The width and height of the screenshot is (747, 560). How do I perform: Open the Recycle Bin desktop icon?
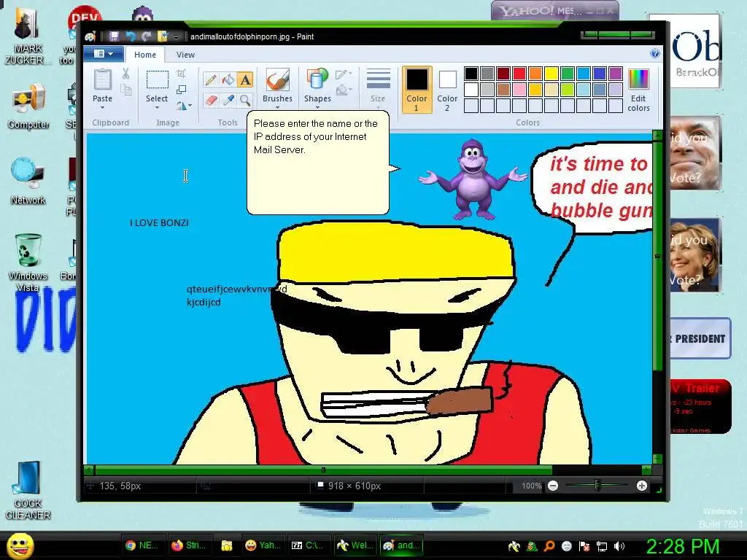click(x=28, y=250)
